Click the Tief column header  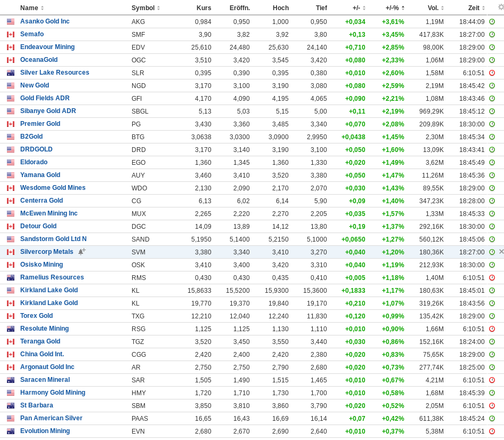click(x=321, y=7)
